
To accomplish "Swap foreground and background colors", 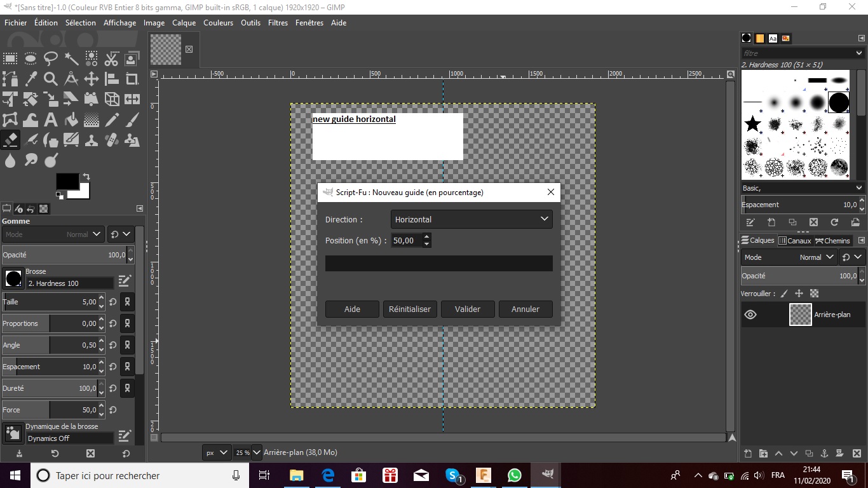I will click(86, 177).
